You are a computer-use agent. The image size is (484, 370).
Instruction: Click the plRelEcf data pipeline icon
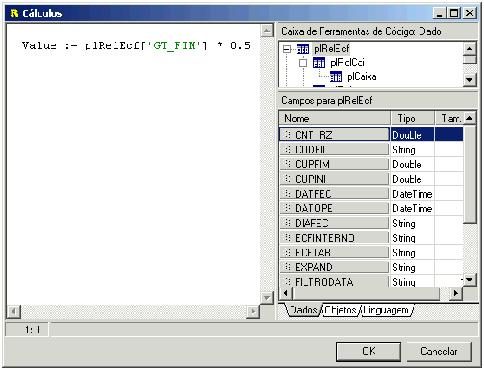pos(303,49)
